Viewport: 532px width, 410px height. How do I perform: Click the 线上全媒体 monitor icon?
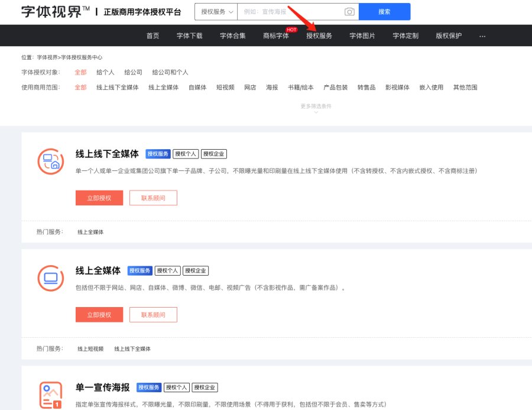[x=50, y=278]
